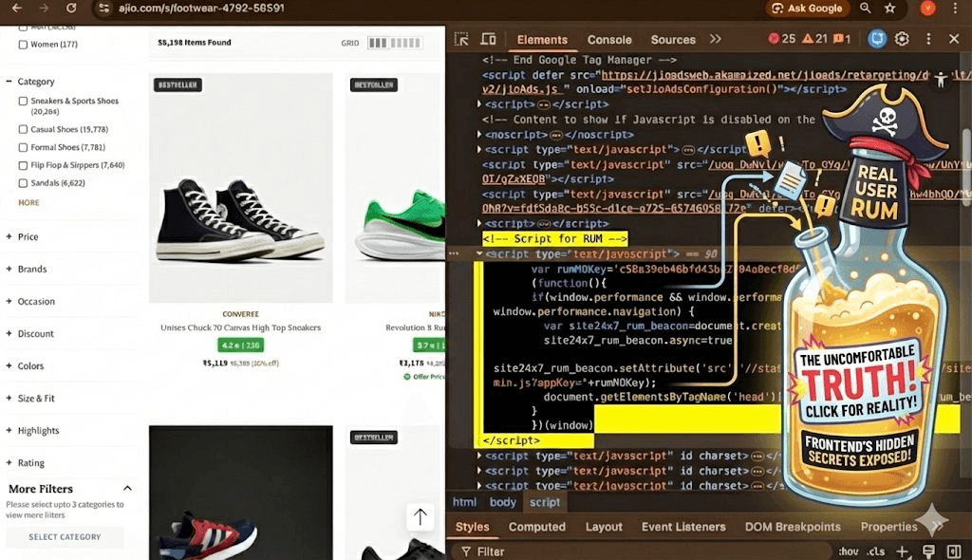Check the Sneakers & Sports Shoes filter
Image resolution: width=972 pixels, height=560 pixels.
click(x=22, y=103)
